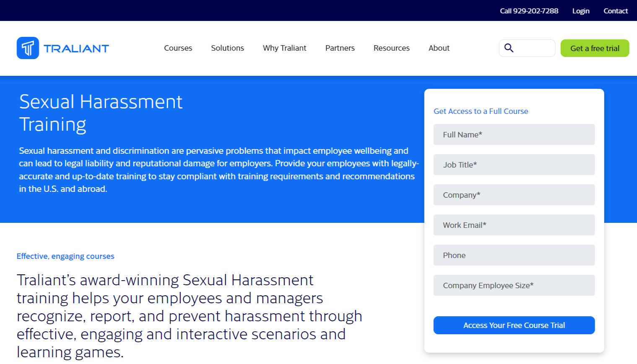Click the Full Name field
Screen dimensions: 637x364
point(514,134)
